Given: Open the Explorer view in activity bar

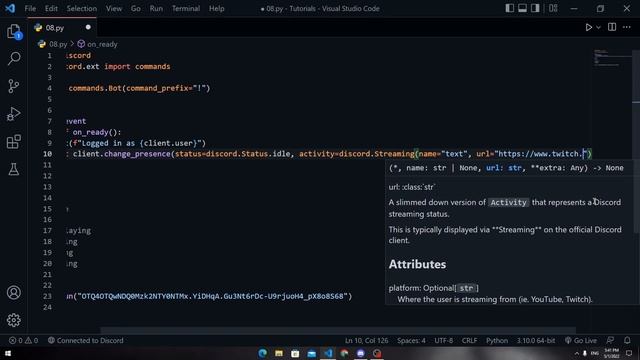Looking at the screenshot, I should point(13,31).
